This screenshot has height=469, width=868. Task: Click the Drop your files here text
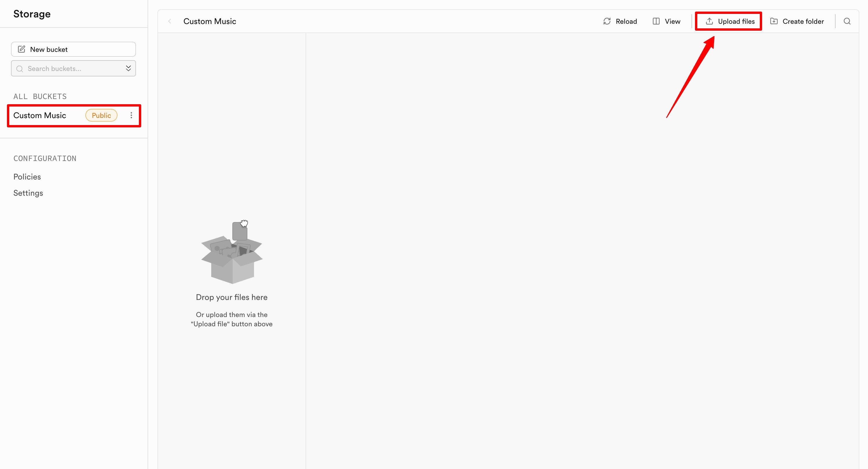[x=232, y=297]
